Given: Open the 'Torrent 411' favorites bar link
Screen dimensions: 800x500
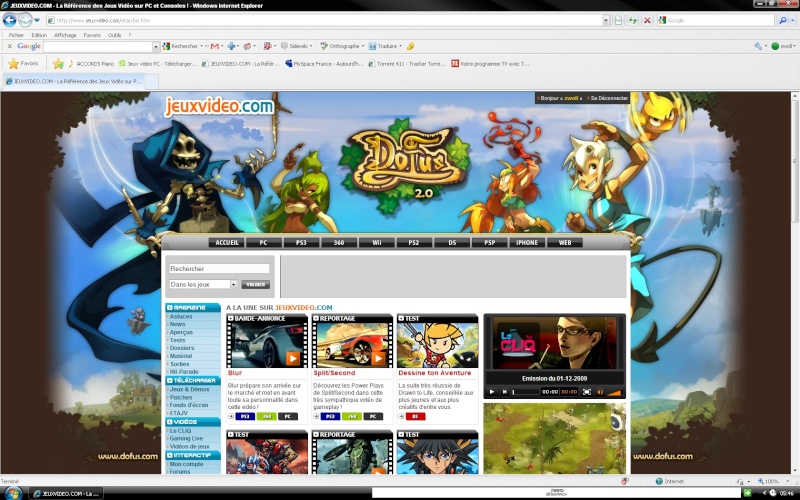Looking at the screenshot, I should (407, 64).
